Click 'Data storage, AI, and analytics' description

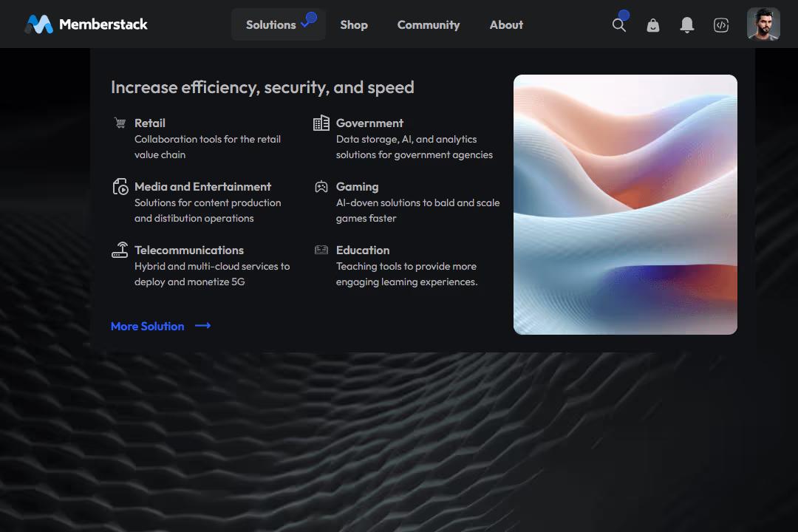pos(406,139)
